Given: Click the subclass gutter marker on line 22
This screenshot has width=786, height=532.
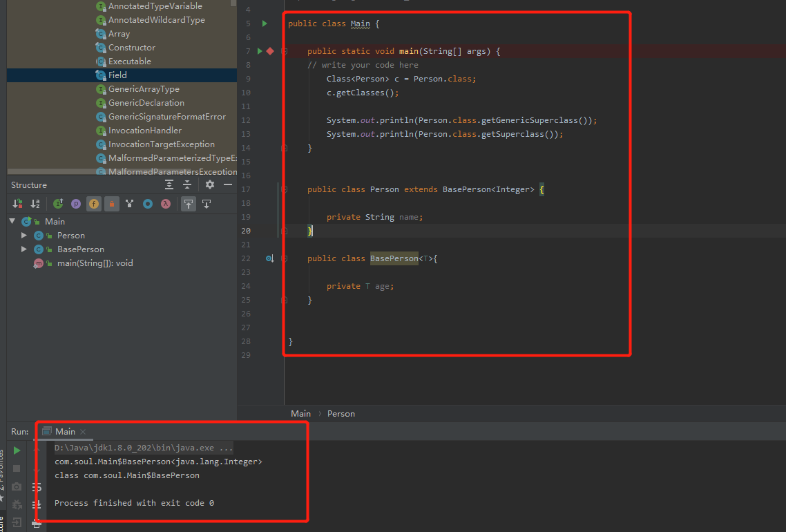Looking at the screenshot, I should pyautogui.click(x=269, y=258).
